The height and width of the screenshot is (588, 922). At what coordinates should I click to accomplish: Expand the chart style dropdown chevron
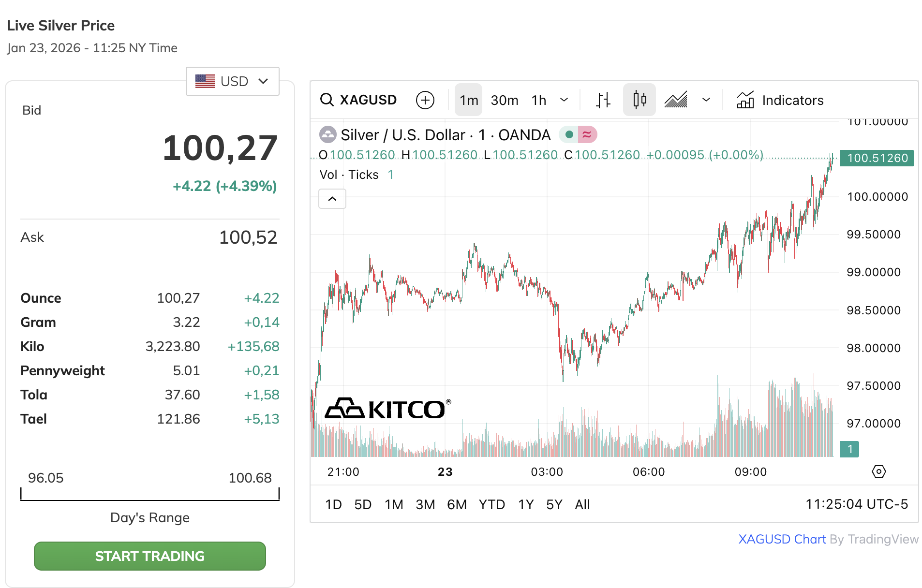pos(706,100)
